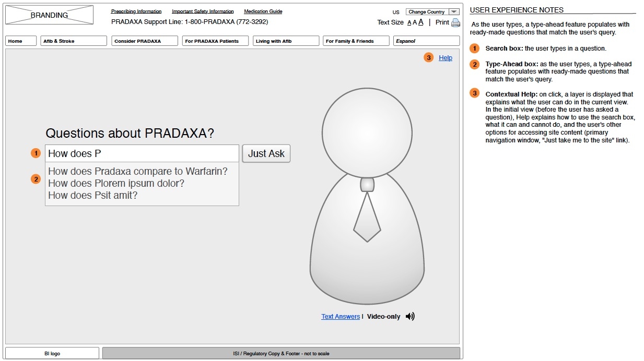Image resolution: width=644 pixels, height=361 pixels.
Task: Click the Print label
Action: point(442,22)
